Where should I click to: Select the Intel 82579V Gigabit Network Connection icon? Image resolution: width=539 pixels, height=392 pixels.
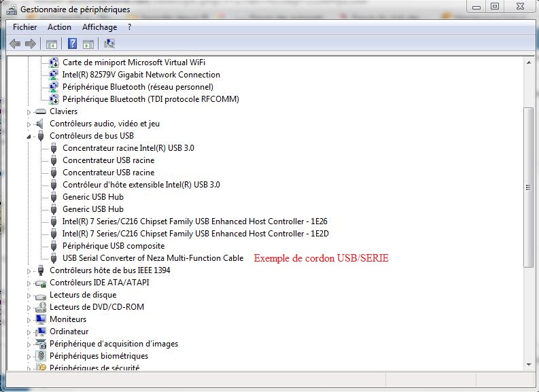click(54, 75)
